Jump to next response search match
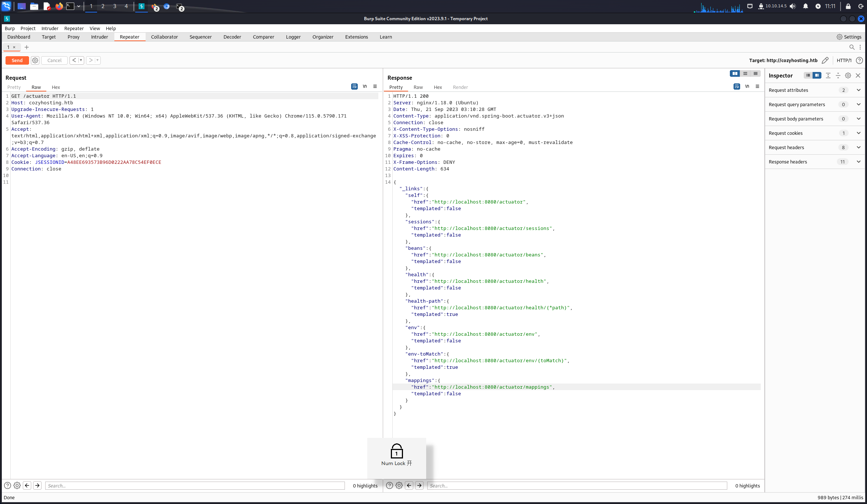The width and height of the screenshot is (867, 504). coord(419,486)
